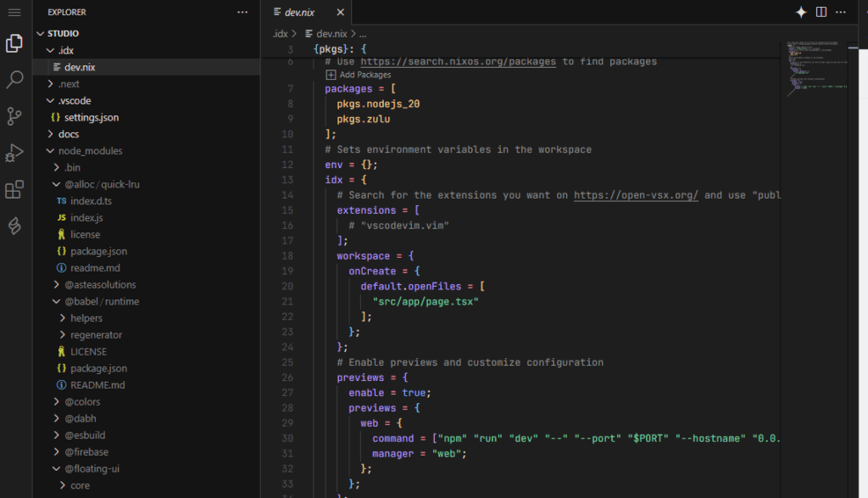Viewport: 868px width, 498px height.
Task: Open the hamburger application menu
Action: [14, 12]
